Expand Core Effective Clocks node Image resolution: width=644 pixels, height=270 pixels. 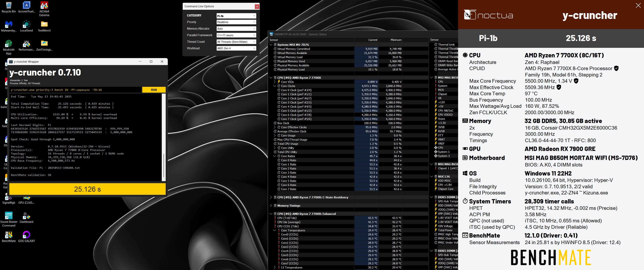tap(274, 127)
